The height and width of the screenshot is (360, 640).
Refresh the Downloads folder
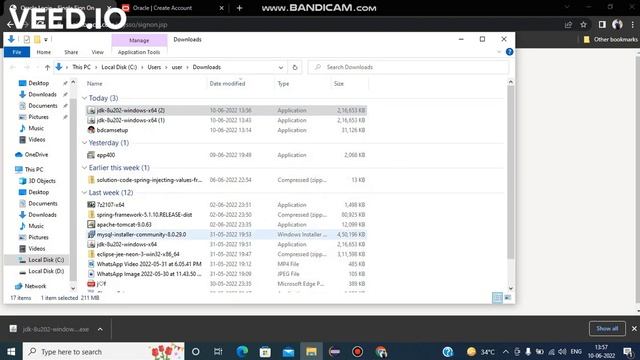point(295,67)
